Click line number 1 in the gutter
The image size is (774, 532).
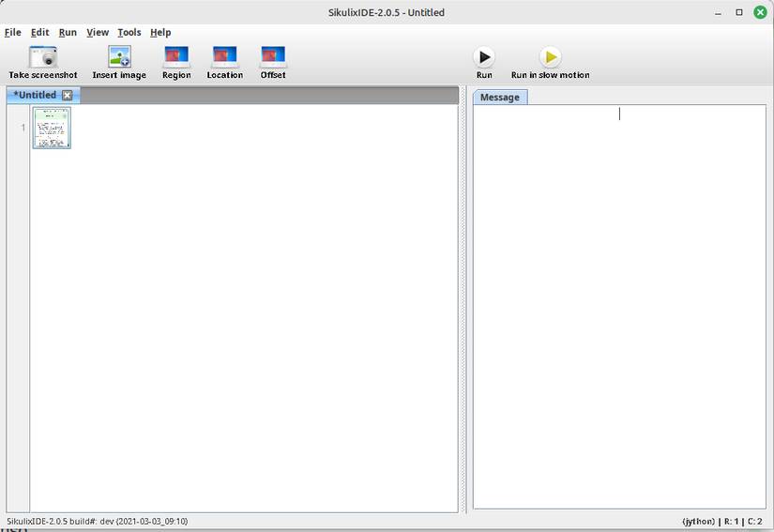point(23,128)
